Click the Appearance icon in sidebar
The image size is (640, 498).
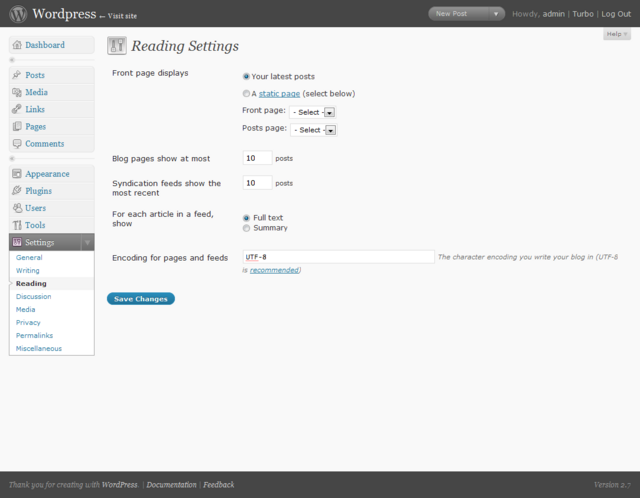tap(17, 174)
